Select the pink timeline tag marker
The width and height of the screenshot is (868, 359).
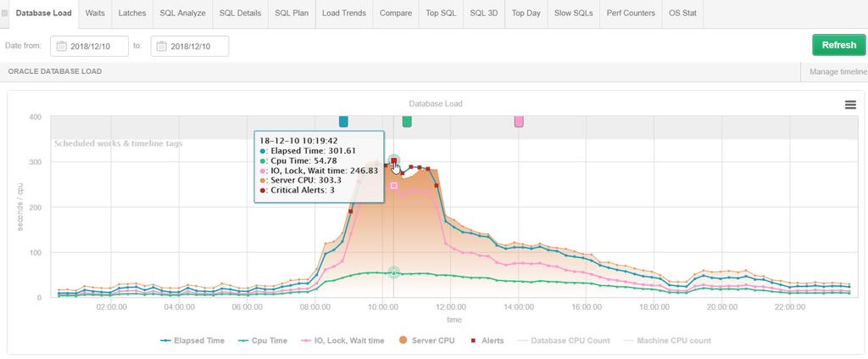tap(519, 121)
